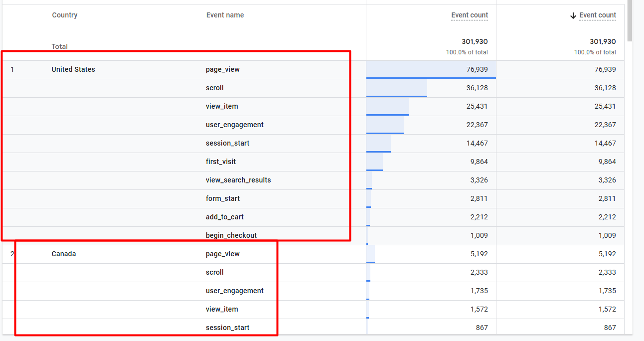Viewport: 644px width, 341px height.
Task: Click 1,009 in the bar-chart Event count column
Action: tap(479, 235)
